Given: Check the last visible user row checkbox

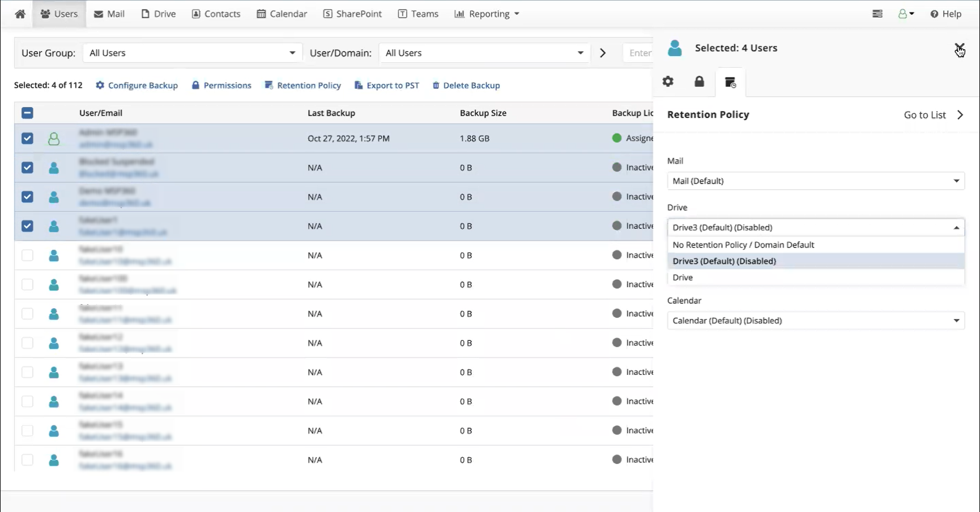Looking at the screenshot, I should tap(27, 460).
